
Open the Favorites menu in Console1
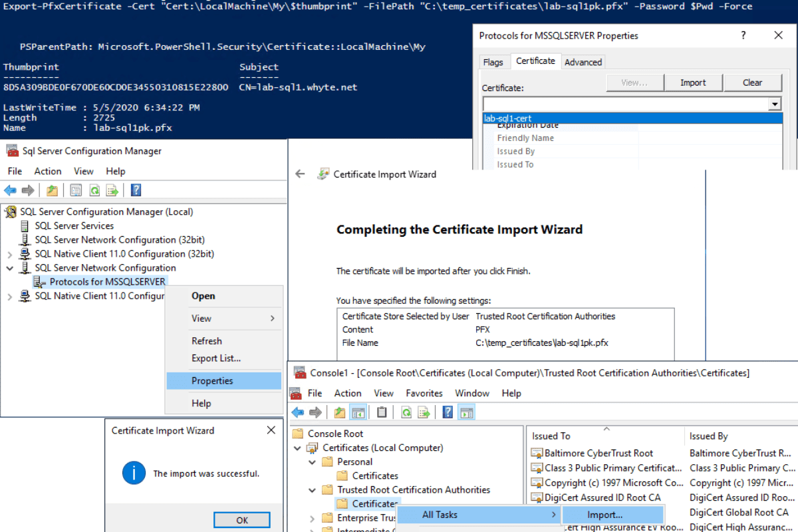coord(424,393)
